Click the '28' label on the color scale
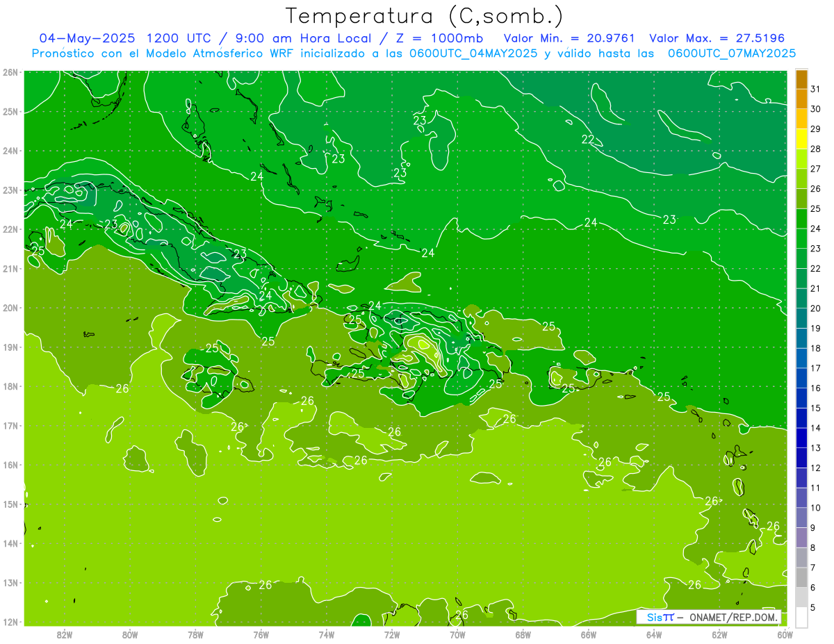 [x=816, y=149]
